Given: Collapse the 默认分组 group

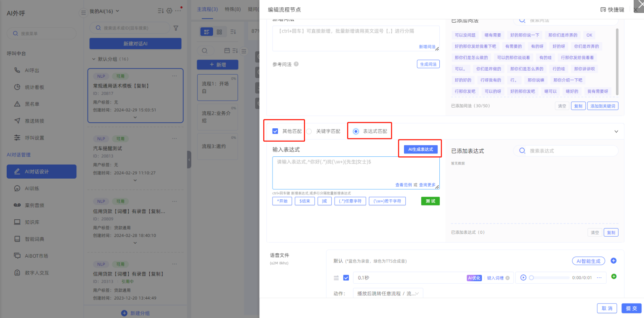Looking at the screenshot, I should 94,59.
